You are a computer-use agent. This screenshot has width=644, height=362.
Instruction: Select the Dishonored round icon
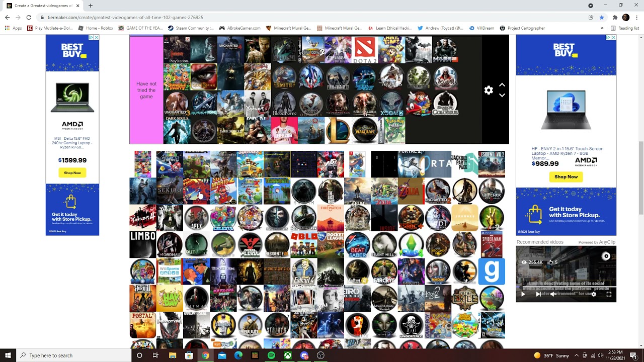coord(304,218)
